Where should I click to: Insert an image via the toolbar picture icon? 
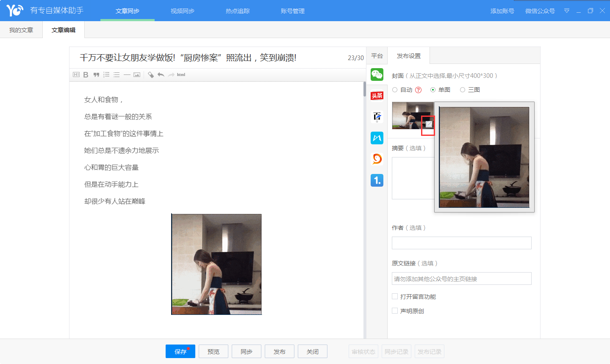pos(137,75)
